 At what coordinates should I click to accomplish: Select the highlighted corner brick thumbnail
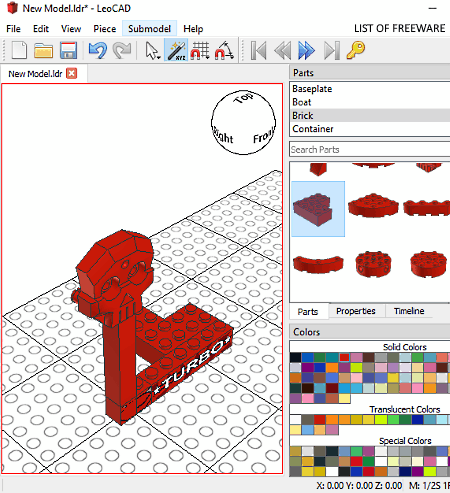pos(318,209)
